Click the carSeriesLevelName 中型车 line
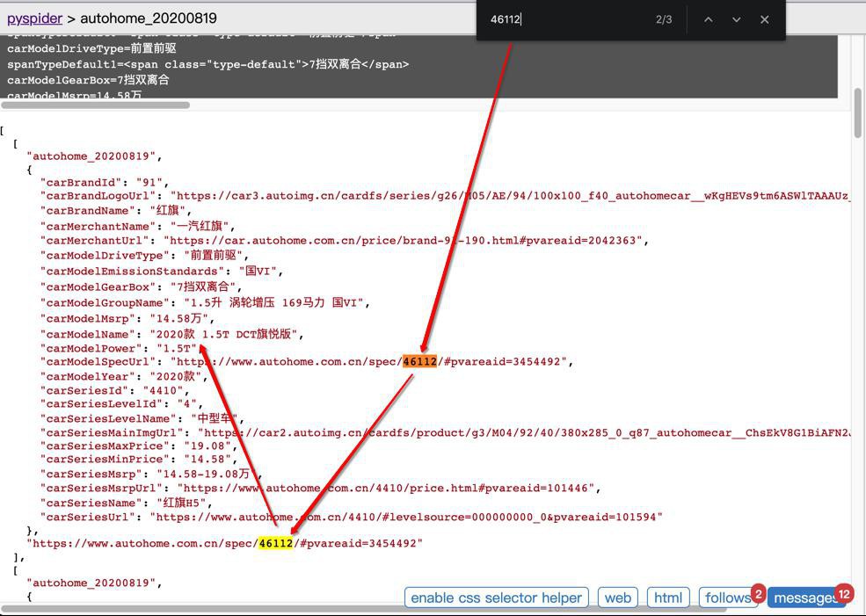This screenshot has width=866, height=616. tap(142, 418)
